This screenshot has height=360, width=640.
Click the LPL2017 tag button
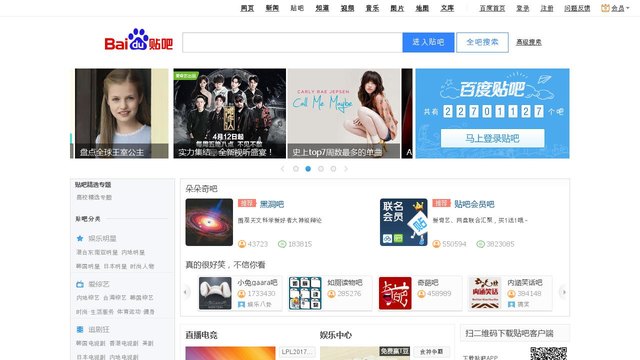pyautogui.click(x=298, y=351)
